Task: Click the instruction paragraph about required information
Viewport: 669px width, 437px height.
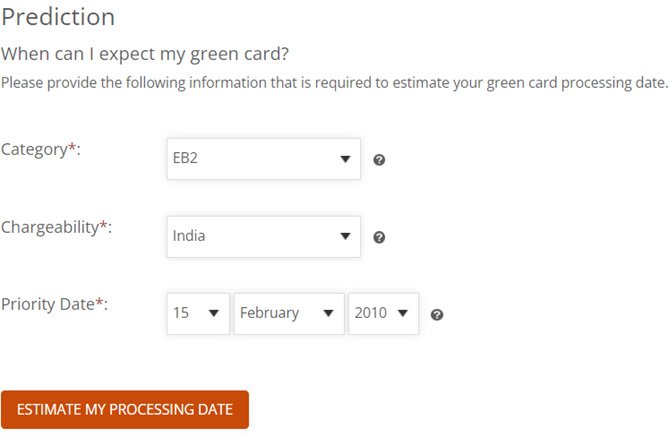Action: pyautogui.click(x=334, y=81)
